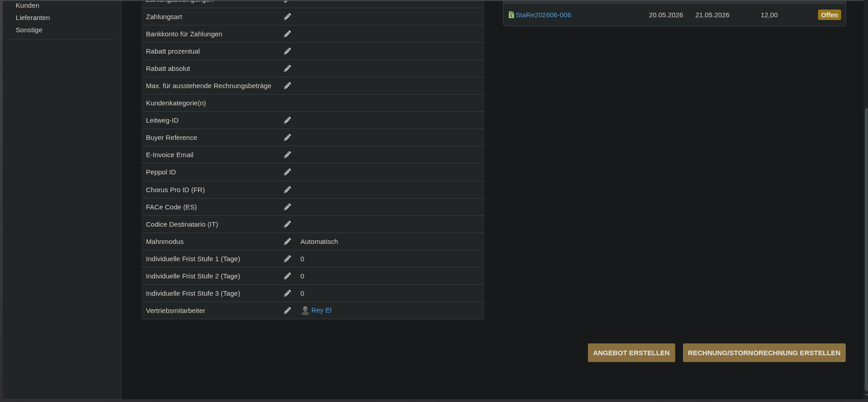The width and height of the screenshot is (868, 402).
Task: Edit Mahnmodus pencil icon
Action: 287,242
